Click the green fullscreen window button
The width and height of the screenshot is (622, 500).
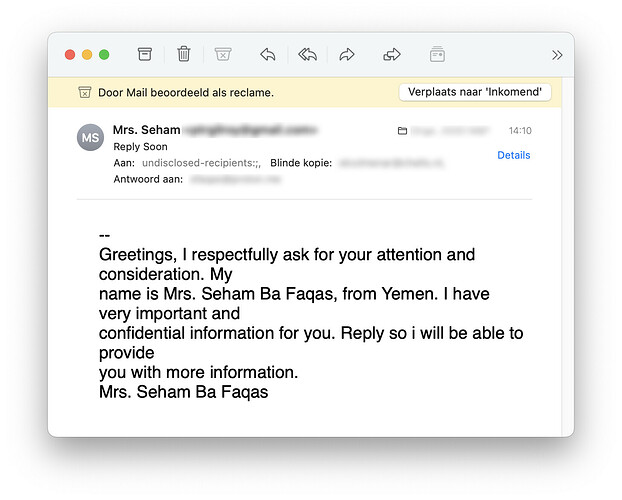click(104, 54)
